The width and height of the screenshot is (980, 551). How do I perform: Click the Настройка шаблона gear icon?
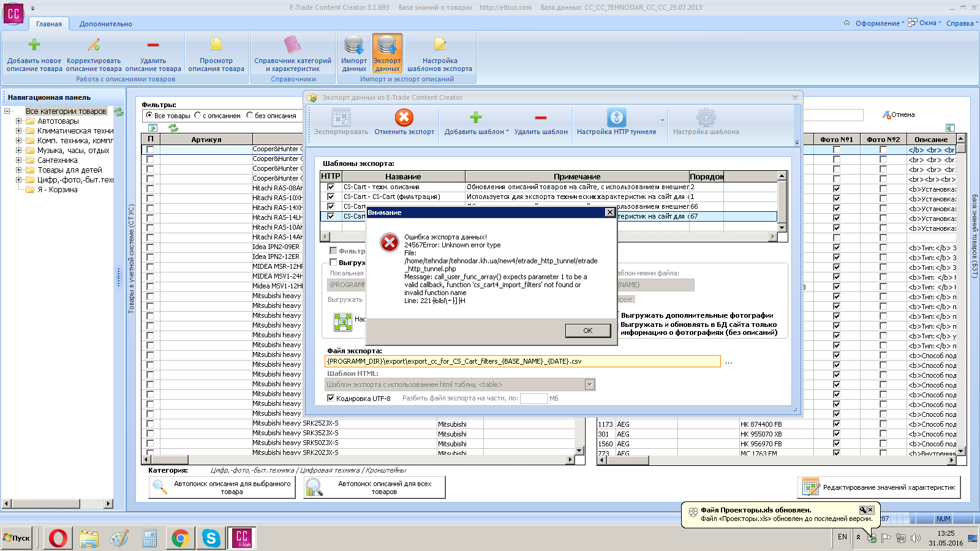(706, 118)
